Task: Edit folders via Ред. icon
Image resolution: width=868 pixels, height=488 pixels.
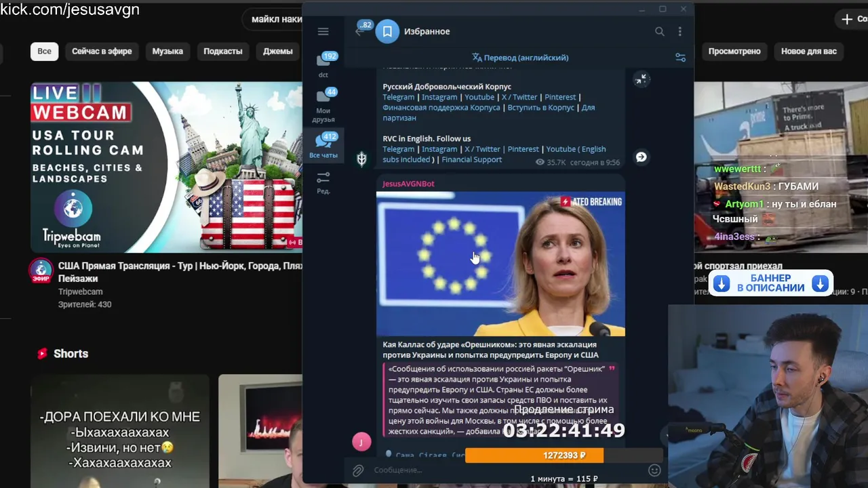Action: pos(323,182)
